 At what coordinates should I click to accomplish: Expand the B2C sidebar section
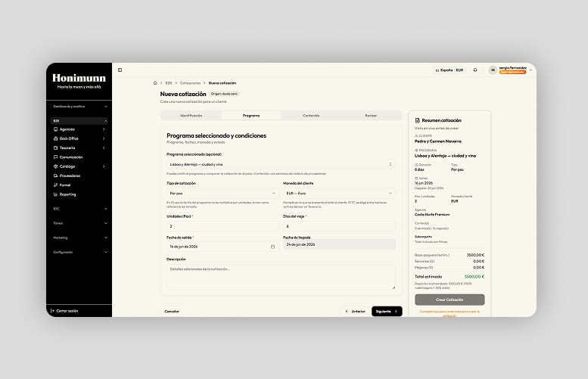79,209
